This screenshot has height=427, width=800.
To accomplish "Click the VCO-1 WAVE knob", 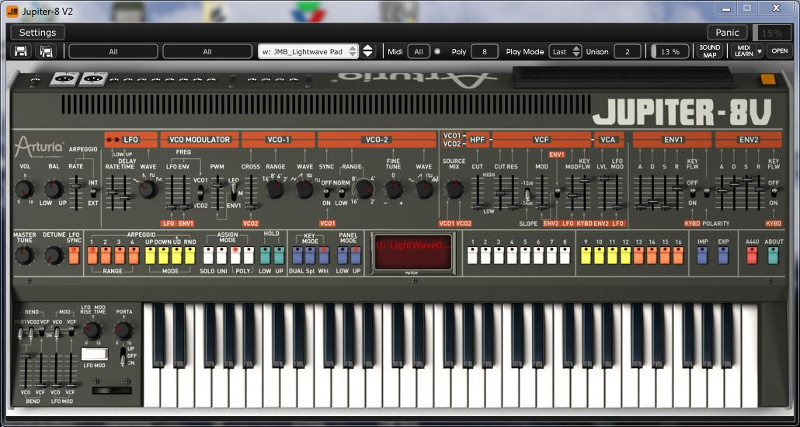I will pyautogui.click(x=305, y=189).
